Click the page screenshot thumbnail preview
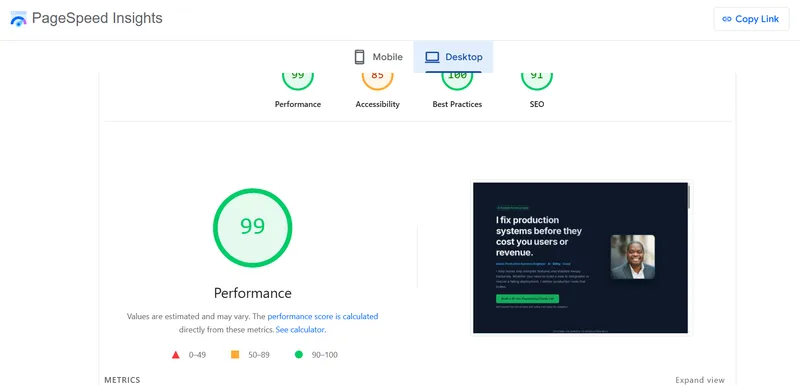The width and height of the screenshot is (800, 385). 580,258
